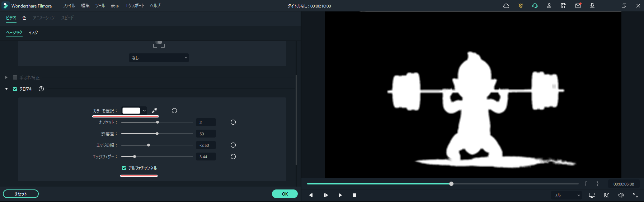Viewport: 644px width, 202px height.
Task: Enable the 手ぶれ補正 checkbox
Action: click(x=15, y=77)
